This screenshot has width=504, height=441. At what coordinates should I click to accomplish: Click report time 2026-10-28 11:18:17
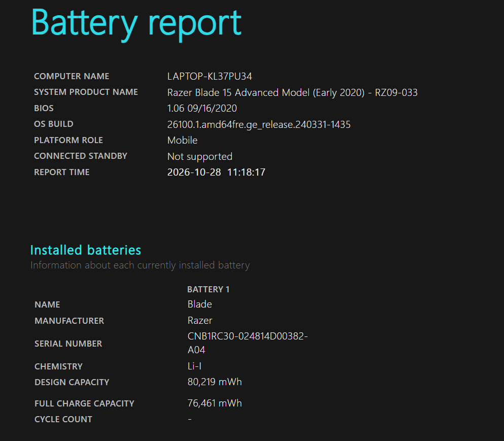217,172
